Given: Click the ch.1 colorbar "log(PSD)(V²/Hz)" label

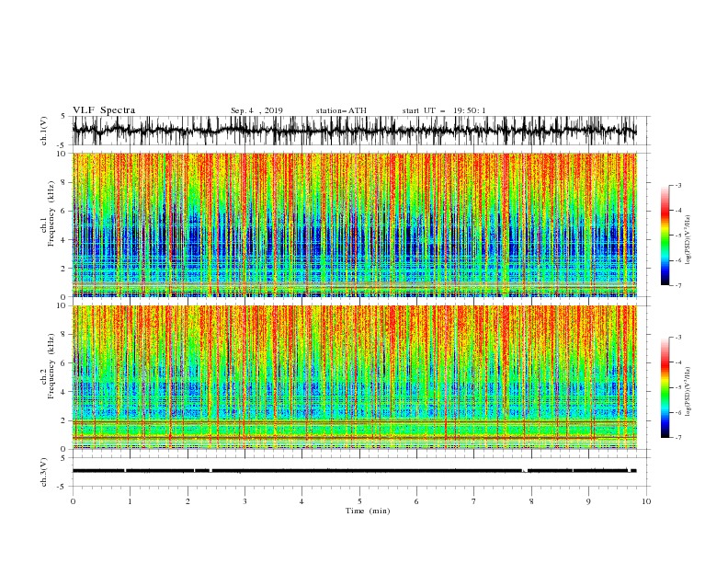Looking at the screenshot, I should coord(688,240).
